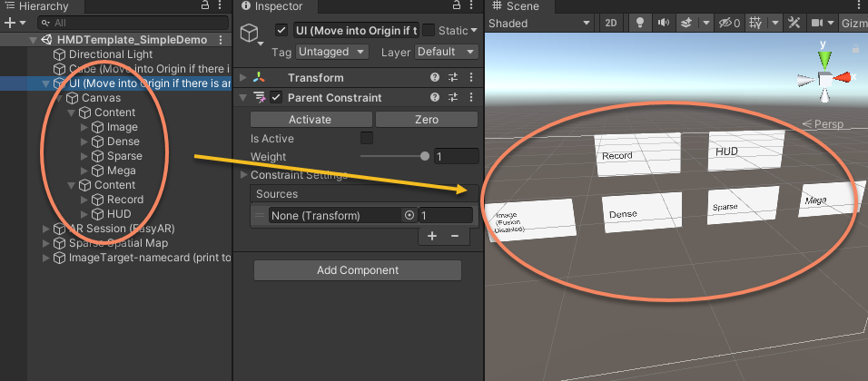The height and width of the screenshot is (381, 868).
Task: Expand the Constraint Settings foldout
Action: pos(243,174)
